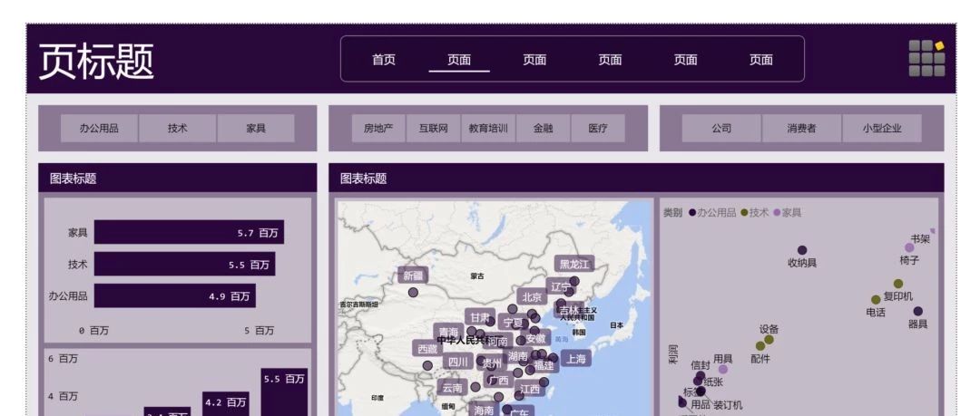Select the 小型企业 segment button
Screen dimensions: 980x416
(882, 128)
